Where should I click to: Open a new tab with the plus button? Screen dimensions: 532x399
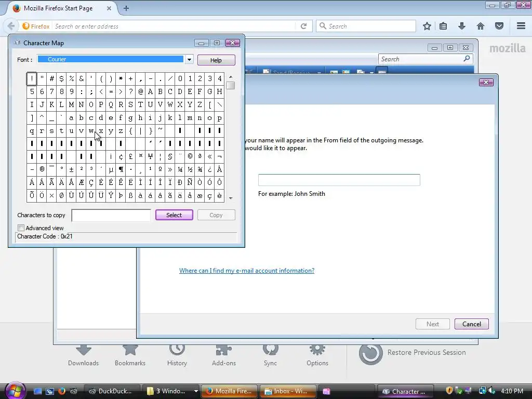click(x=126, y=8)
